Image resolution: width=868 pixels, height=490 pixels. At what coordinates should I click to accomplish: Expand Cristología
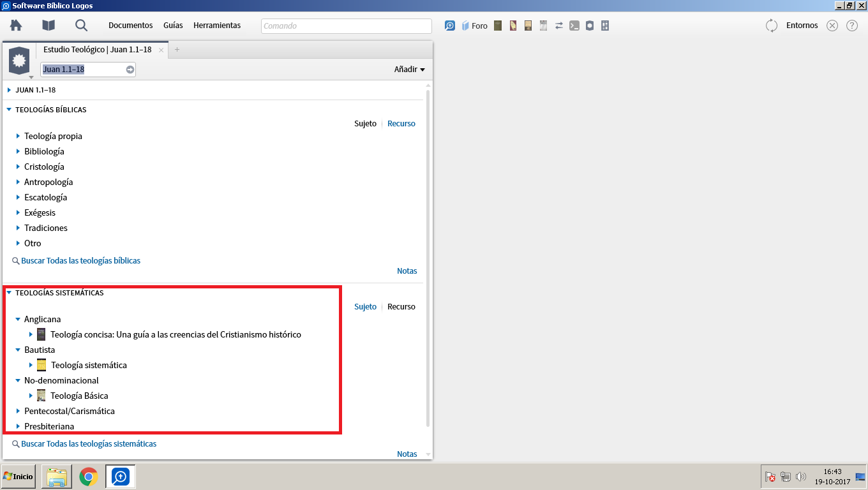click(19, 167)
